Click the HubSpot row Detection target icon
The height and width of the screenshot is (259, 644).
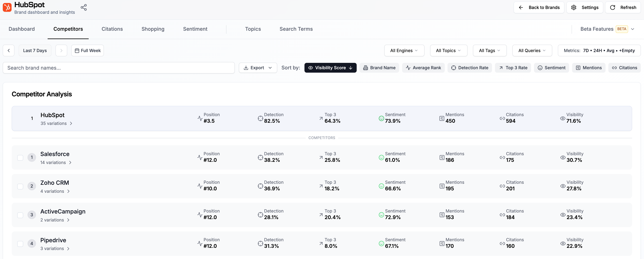[x=260, y=118]
